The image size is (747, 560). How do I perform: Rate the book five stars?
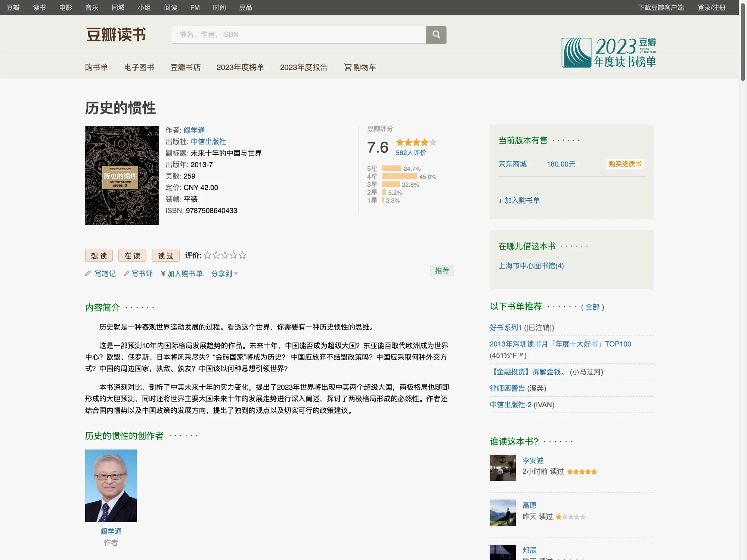pos(242,255)
